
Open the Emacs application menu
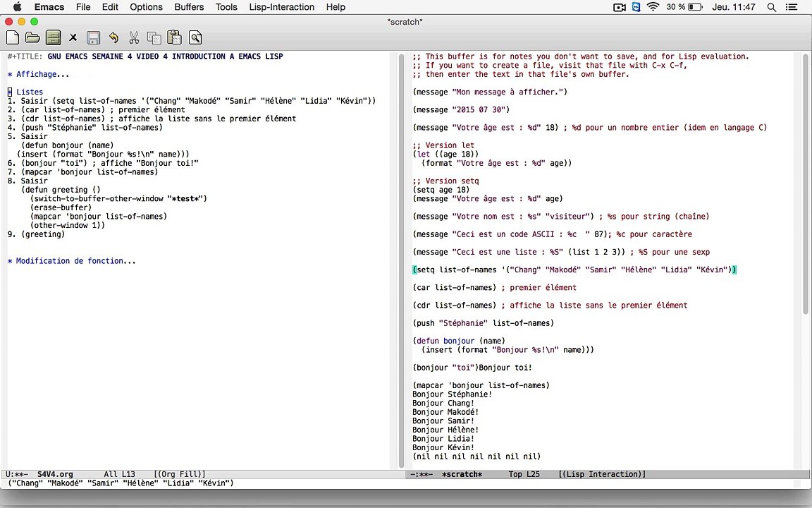(x=49, y=7)
